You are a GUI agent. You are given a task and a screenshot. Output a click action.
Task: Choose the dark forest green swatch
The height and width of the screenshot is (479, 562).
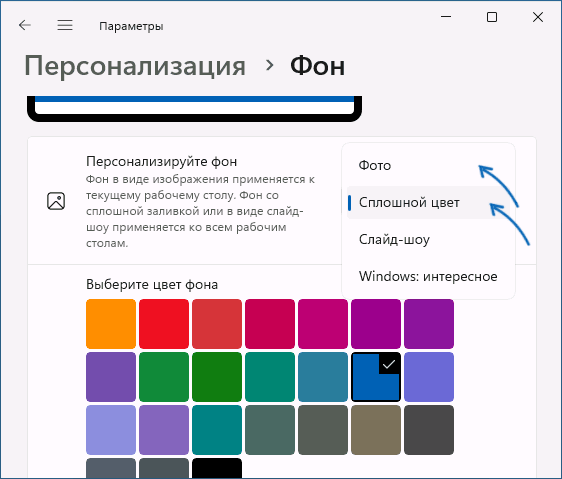217,377
